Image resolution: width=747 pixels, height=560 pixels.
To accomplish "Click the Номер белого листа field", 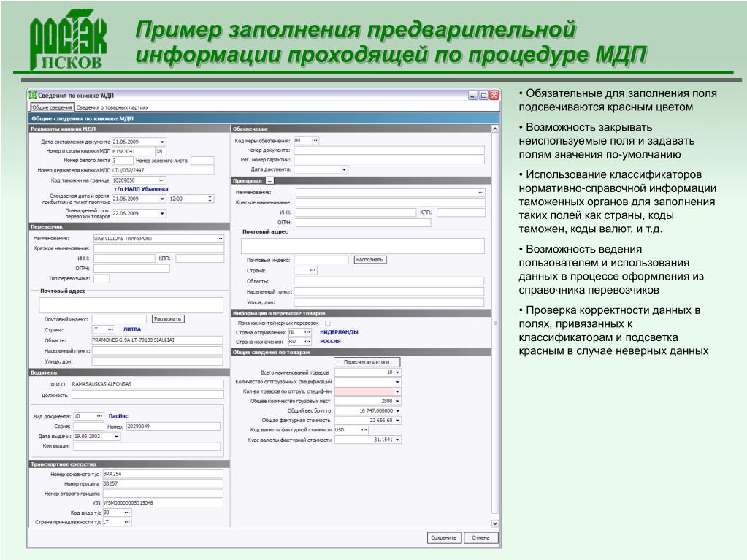I will point(122,161).
